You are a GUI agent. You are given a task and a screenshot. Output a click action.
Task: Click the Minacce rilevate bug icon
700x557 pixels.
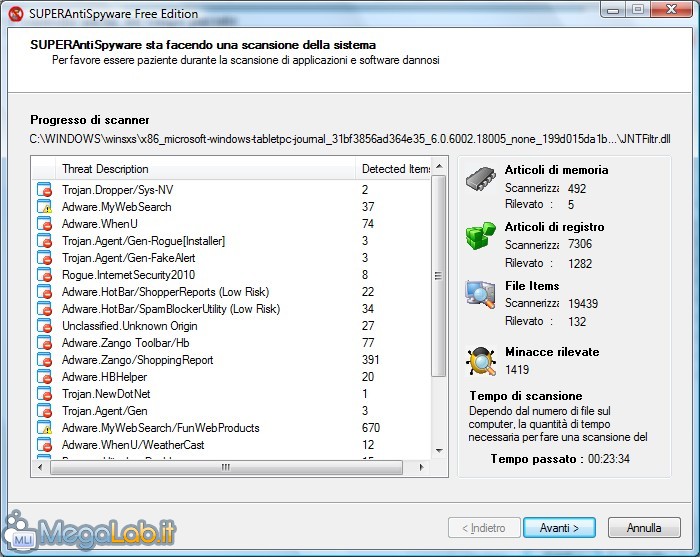(481, 360)
